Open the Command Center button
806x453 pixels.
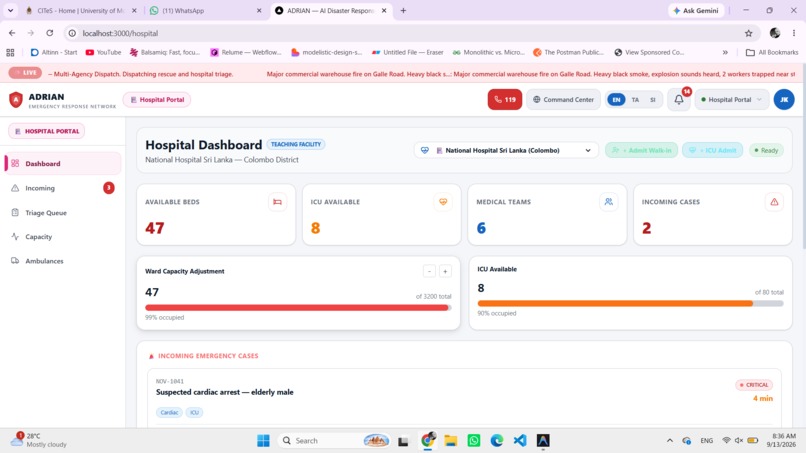click(563, 100)
